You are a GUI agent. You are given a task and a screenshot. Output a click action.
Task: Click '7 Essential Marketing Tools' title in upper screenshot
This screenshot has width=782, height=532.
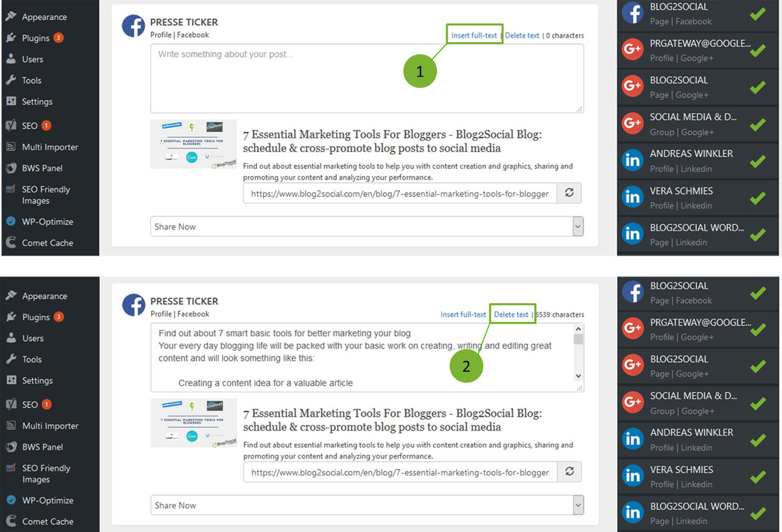pos(392,141)
